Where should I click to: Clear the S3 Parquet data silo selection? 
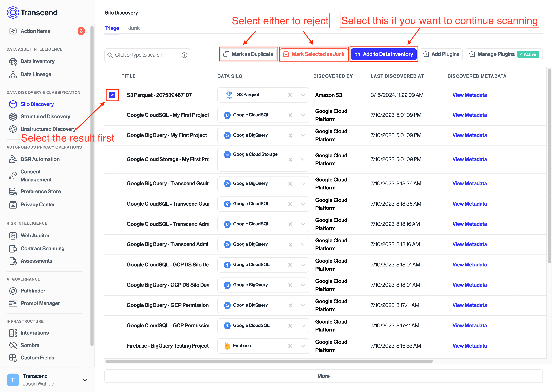pyautogui.click(x=290, y=95)
